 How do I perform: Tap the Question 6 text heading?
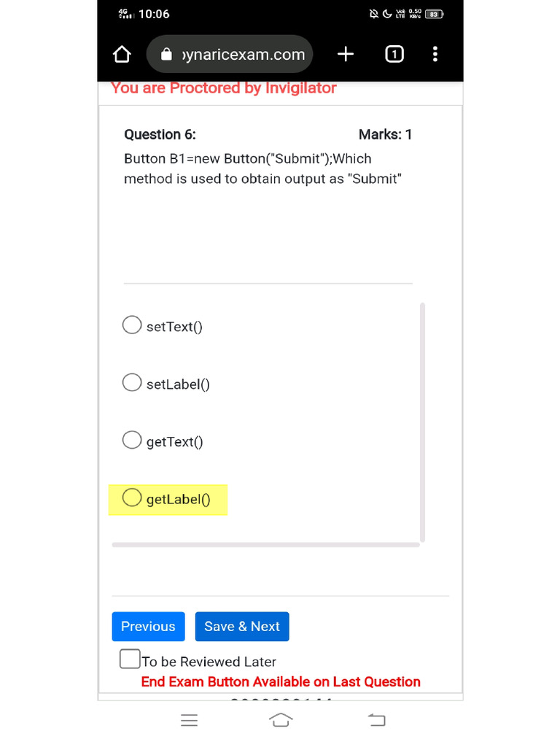(x=160, y=134)
